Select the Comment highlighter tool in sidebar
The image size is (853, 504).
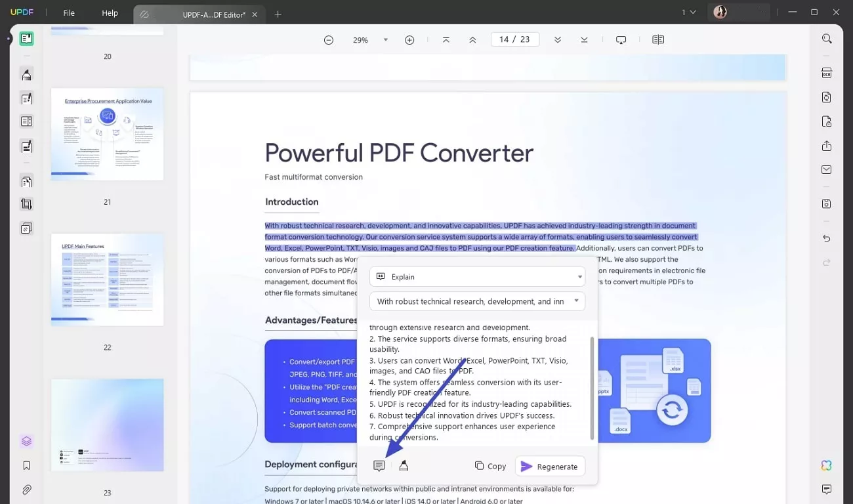point(26,74)
